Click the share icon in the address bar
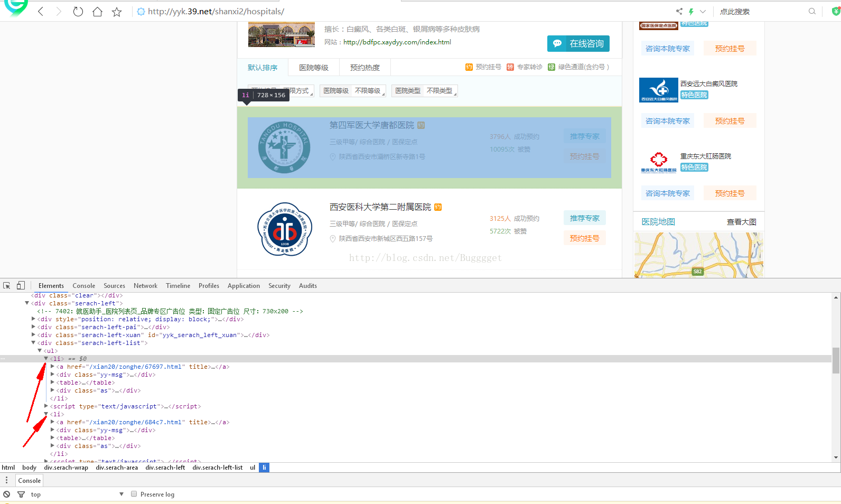 pyautogui.click(x=679, y=11)
